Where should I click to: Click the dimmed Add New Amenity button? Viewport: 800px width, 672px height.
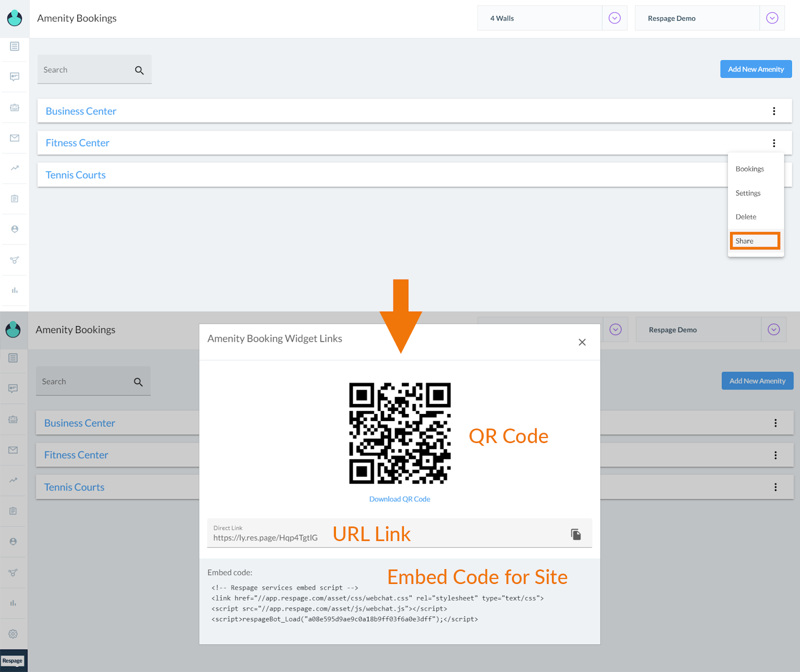(x=757, y=381)
